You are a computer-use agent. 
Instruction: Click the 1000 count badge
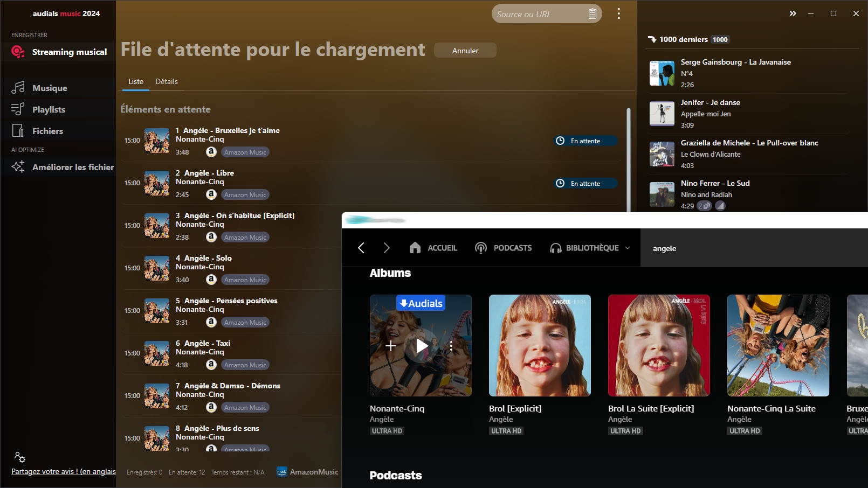click(x=720, y=39)
